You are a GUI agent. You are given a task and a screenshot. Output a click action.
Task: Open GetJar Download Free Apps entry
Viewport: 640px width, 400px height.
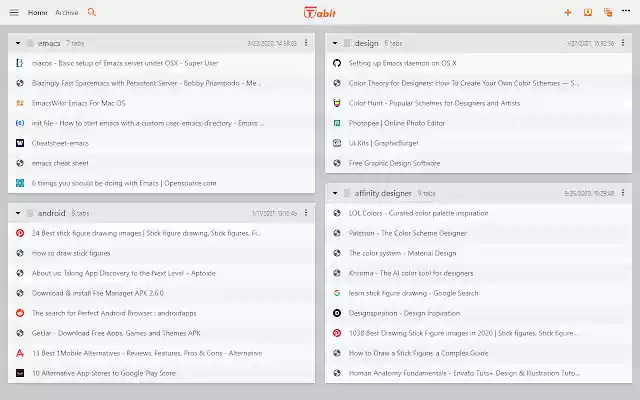(116, 333)
